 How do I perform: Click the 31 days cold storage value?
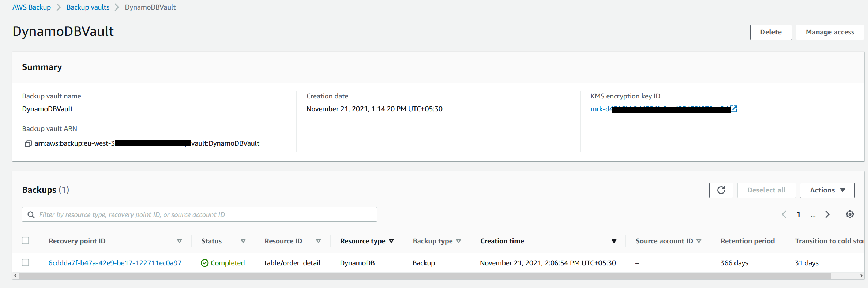(x=807, y=263)
